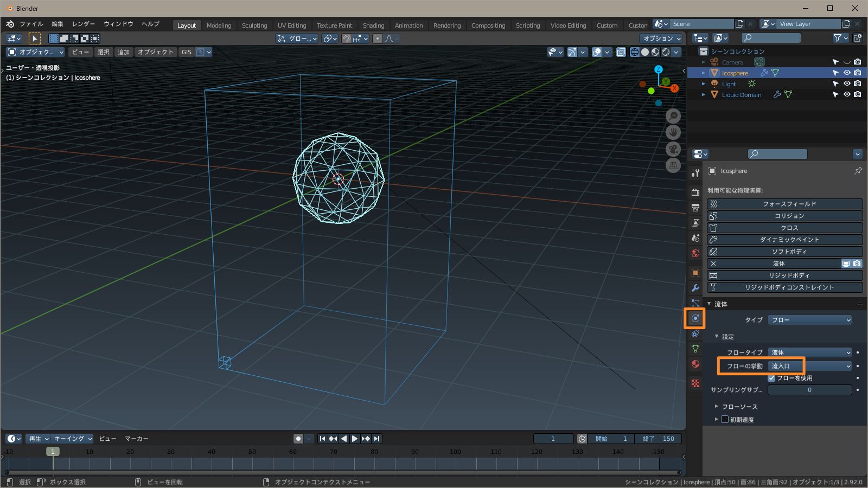Open the transform orientation dropdown
This screenshot has height=488, width=868.
[297, 38]
